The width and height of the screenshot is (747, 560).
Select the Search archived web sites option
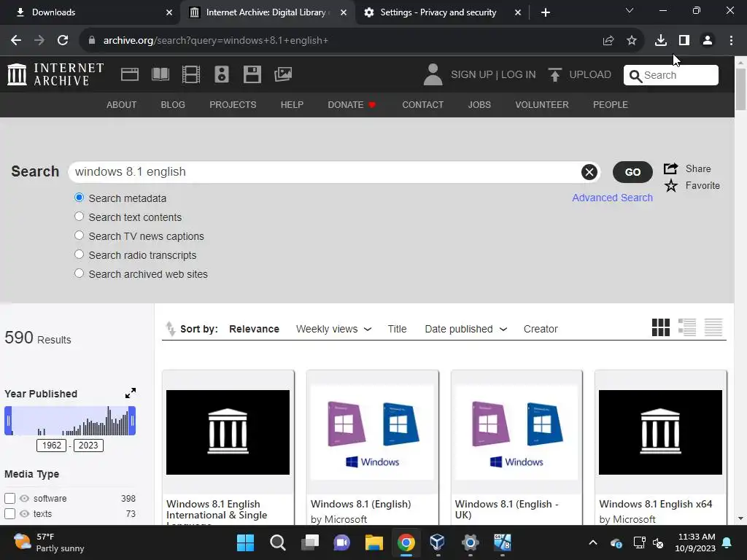[x=79, y=274]
